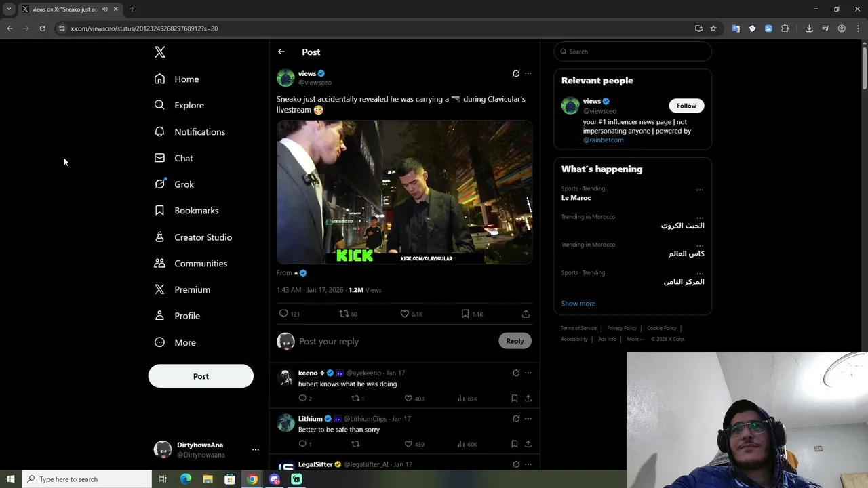Viewport: 868px width, 488px height.
Task: Open more menu on Lithium's reply
Action: click(x=528, y=418)
